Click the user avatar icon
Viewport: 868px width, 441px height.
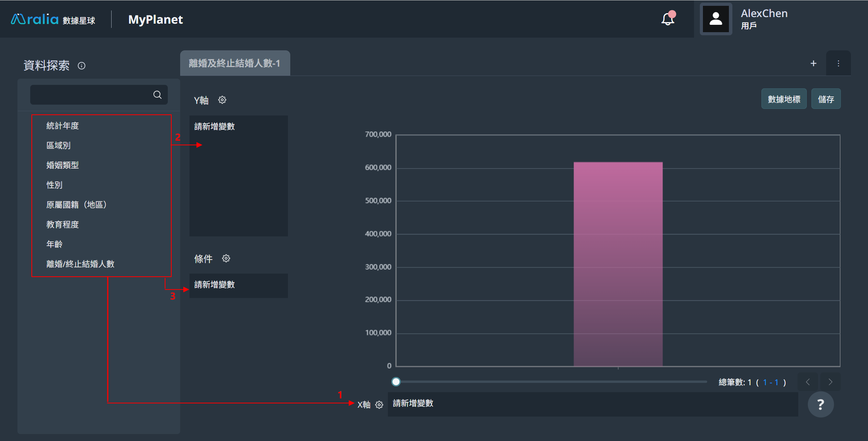pyautogui.click(x=716, y=19)
